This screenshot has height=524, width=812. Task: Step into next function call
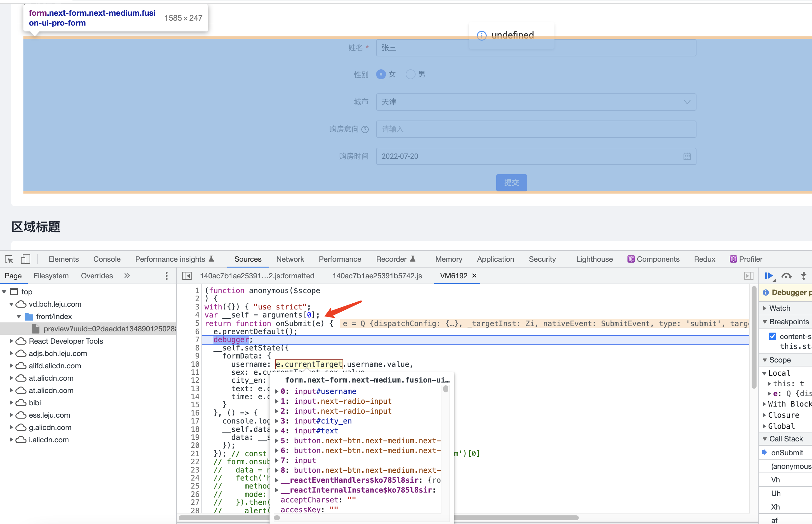click(x=803, y=276)
